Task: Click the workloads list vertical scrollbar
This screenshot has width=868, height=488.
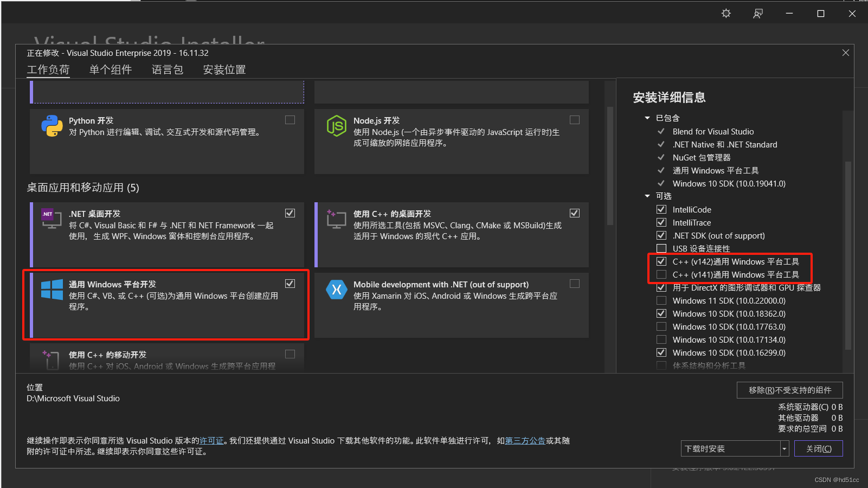Action: [x=610, y=165]
